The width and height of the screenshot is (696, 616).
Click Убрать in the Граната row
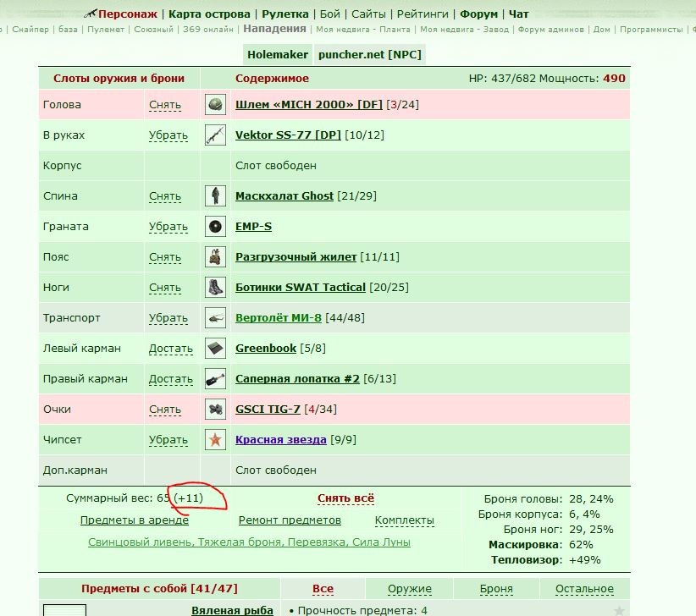pyautogui.click(x=168, y=227)
